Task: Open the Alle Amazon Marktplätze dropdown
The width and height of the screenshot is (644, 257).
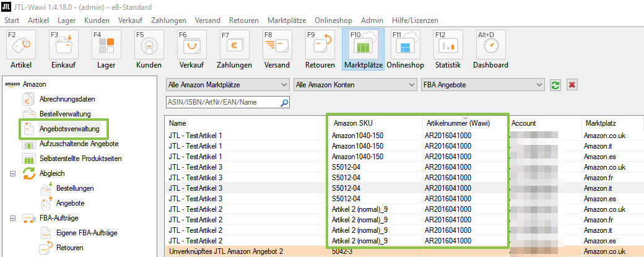Action: [227, 84]
